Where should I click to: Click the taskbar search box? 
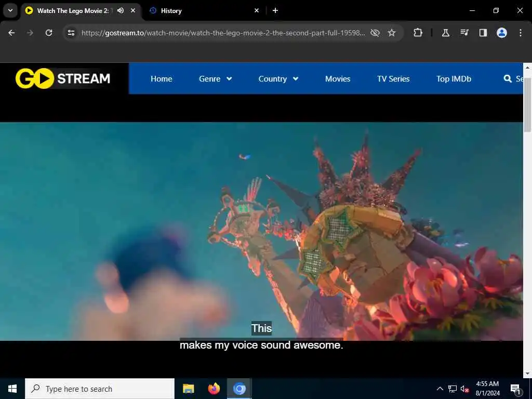point(100,389)
